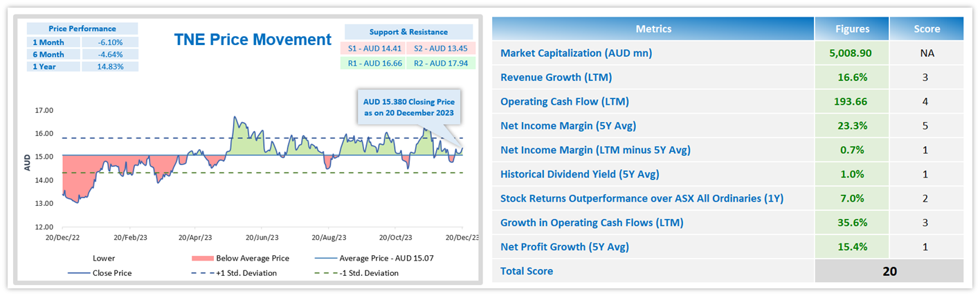
Task: Click the 7.0% figure cell
Action: [852, 199]
